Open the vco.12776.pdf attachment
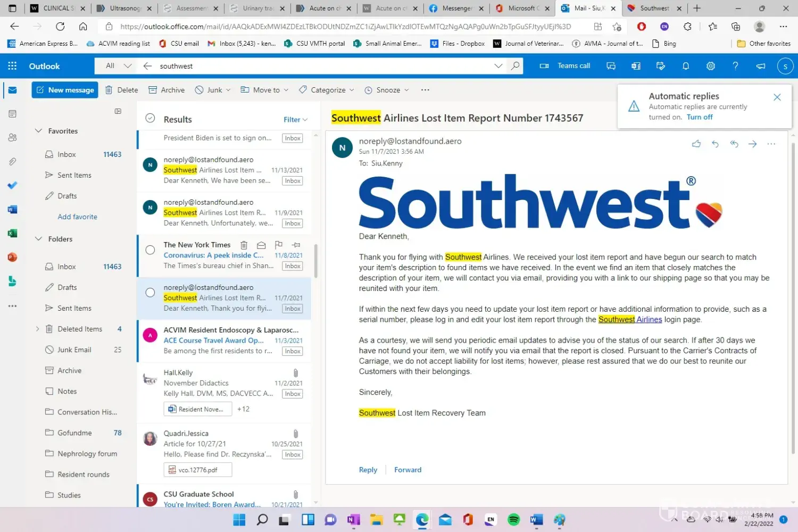This screenshot has height=532, width=798. (x=198, y=470)
